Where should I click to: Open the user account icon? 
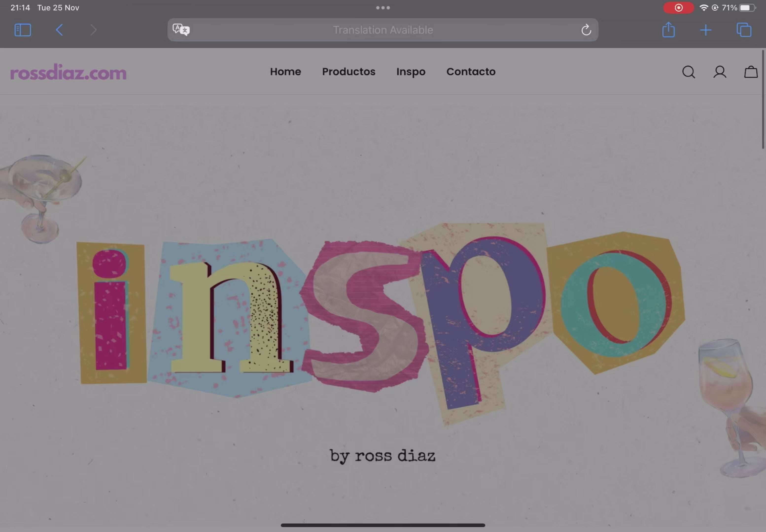(720, 72)
